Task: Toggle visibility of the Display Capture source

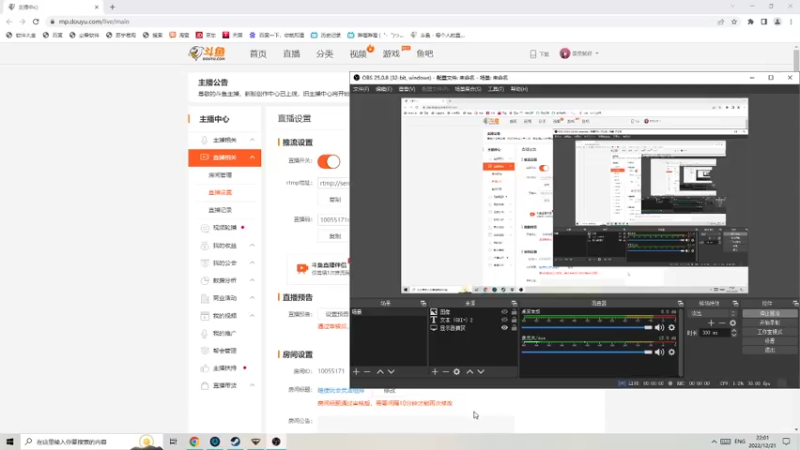Action: point(504,328)
